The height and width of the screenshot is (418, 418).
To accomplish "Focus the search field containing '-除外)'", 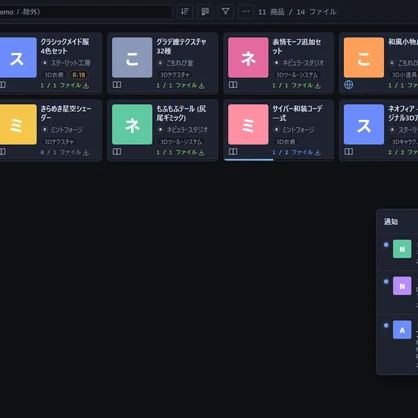I will pyautogui.click(x=85, y=12).
